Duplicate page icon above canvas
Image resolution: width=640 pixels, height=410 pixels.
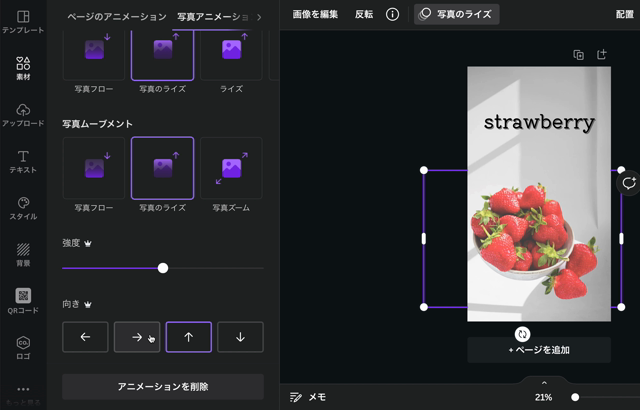578,55
